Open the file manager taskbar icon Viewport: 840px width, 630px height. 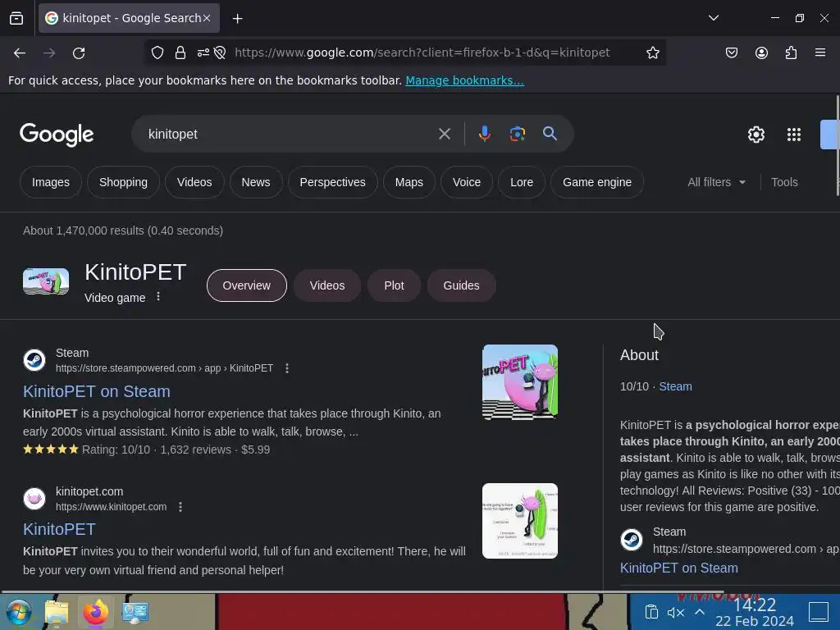click(57, 612)
